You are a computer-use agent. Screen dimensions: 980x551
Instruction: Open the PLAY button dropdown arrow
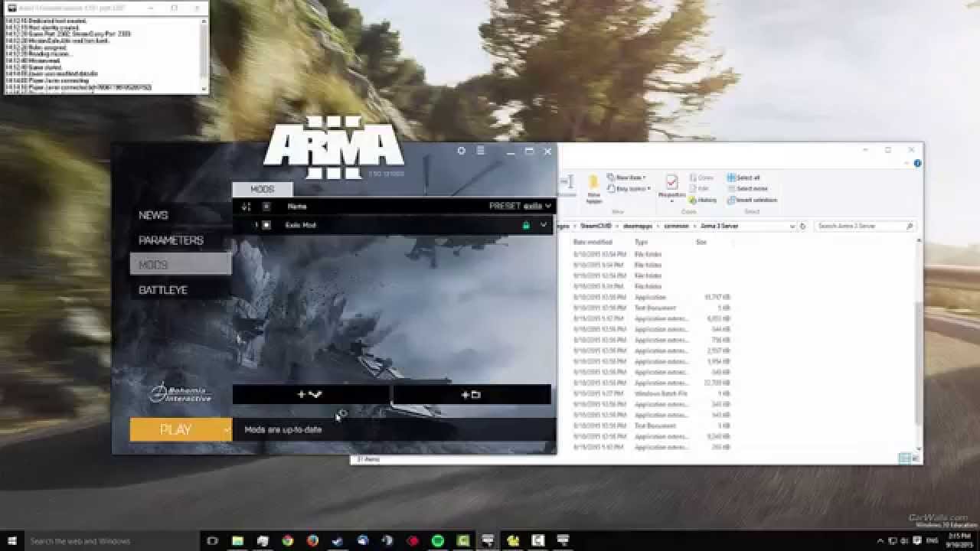tap(227, 429)
